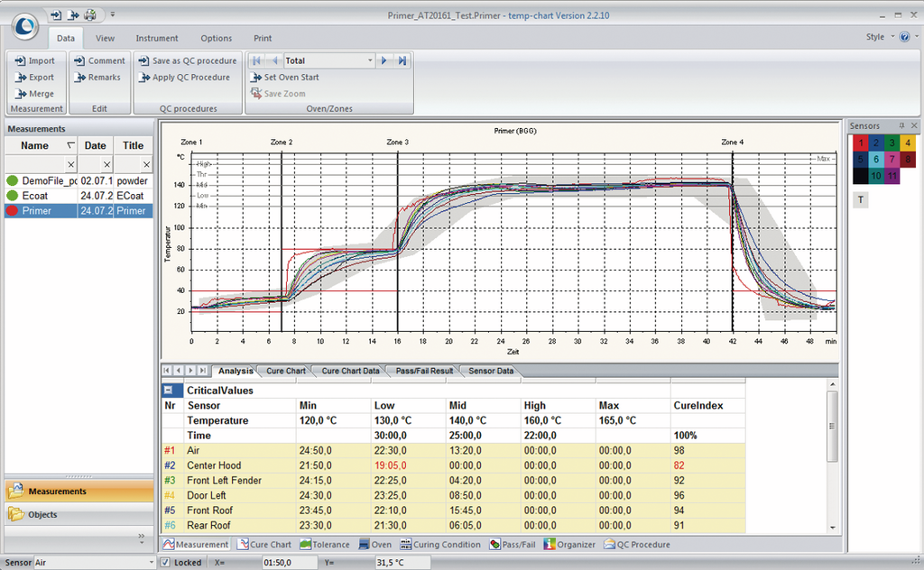Close the Sensors panel
924x570 pixels.
point(914,125)
